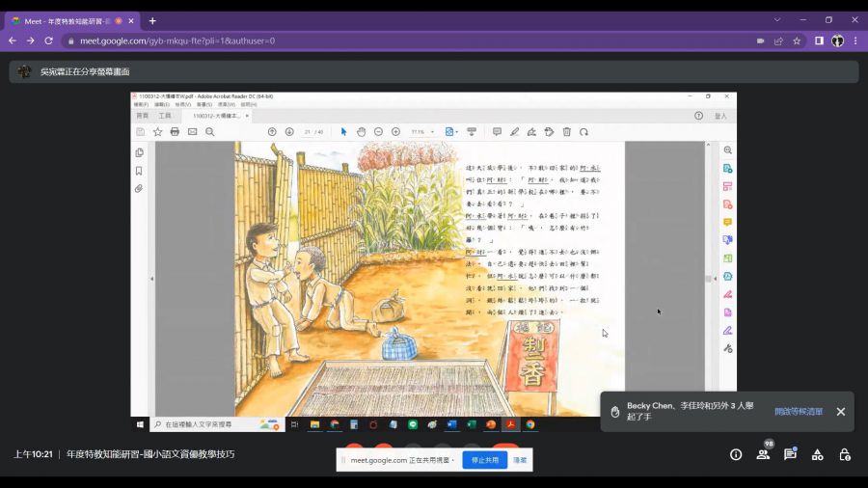Screen dimensions: 868x488
Task: Switch to the 工具 tab in Acrobat
Action: pos(165,116)
